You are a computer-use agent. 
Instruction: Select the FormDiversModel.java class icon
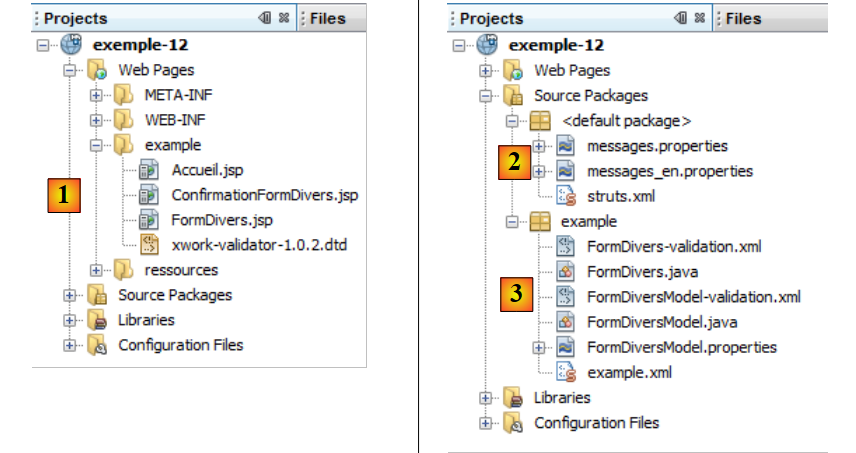coord(565,322)
